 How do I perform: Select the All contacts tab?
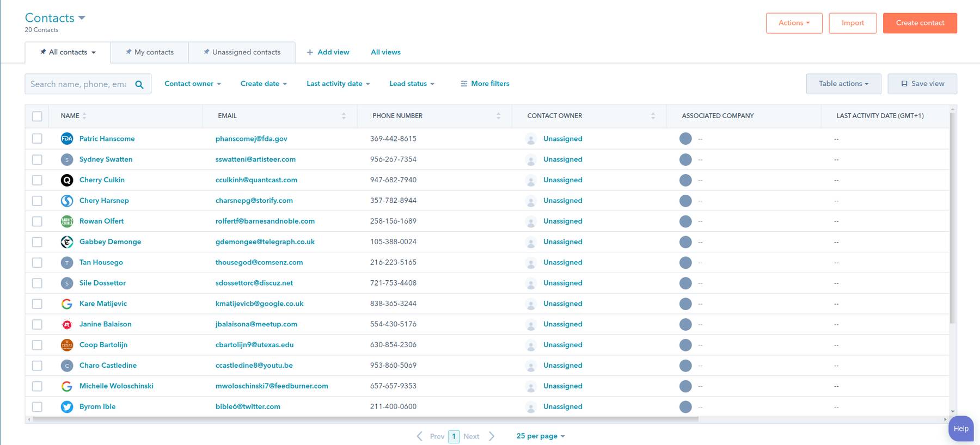coord(68,52)
